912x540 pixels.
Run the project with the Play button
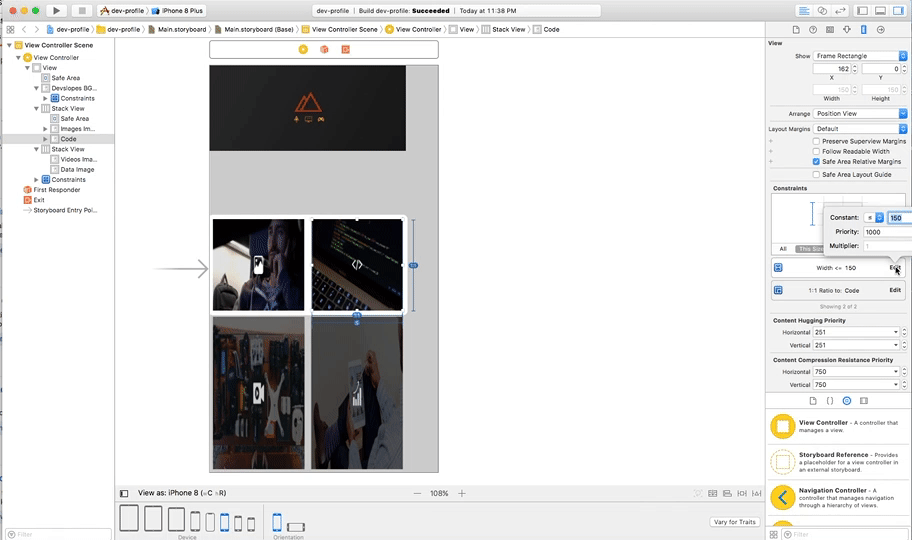coord(56,10)
